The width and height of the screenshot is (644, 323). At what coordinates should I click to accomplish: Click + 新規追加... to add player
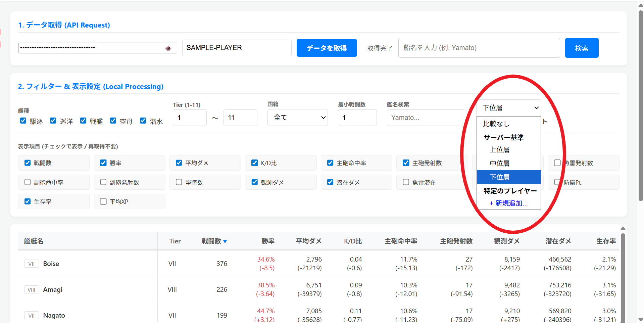pos(508,203)
